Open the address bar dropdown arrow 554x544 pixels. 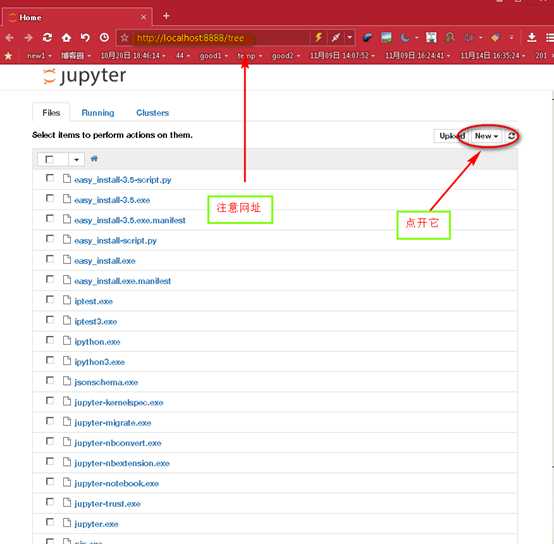tap(349, 37)
